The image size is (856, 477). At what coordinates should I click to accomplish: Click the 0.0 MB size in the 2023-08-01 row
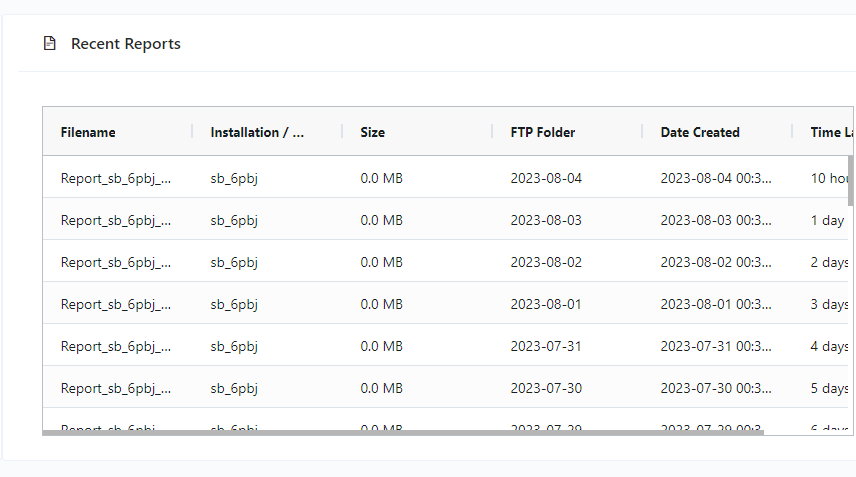[381, 305]
